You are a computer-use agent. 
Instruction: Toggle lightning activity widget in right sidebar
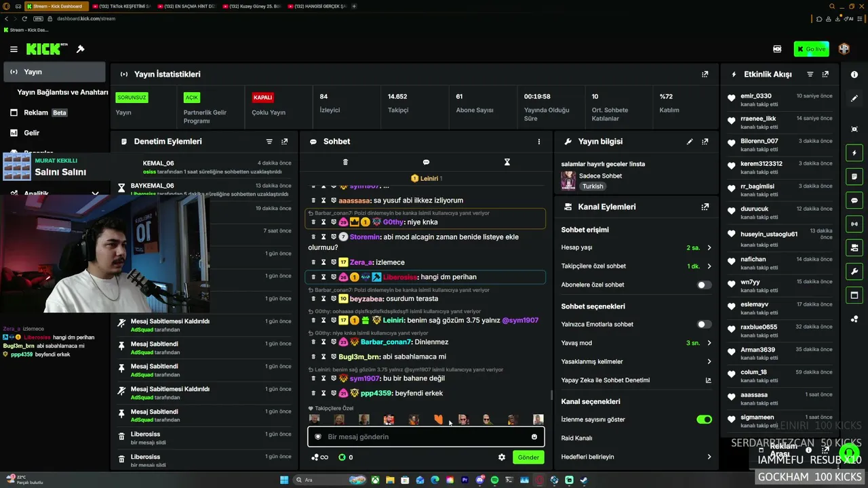[854, 153]
